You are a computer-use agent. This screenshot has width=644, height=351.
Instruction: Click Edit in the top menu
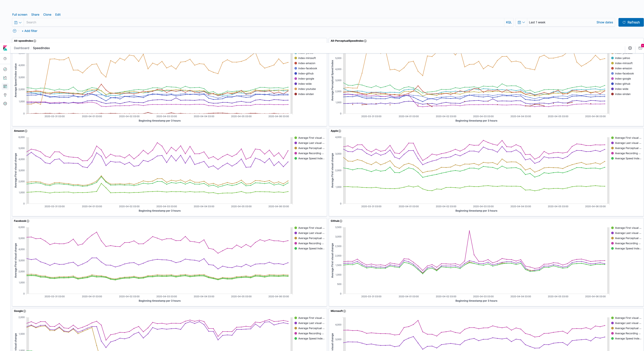58,14
